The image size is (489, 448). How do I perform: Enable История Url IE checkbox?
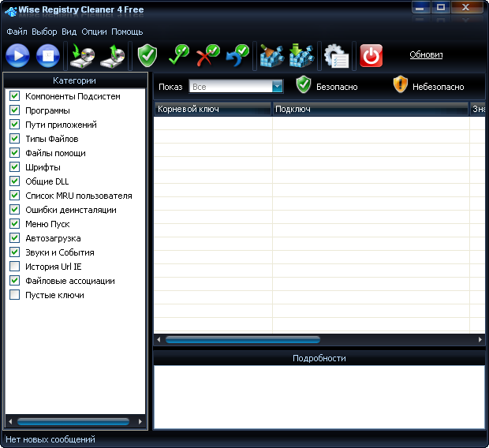click(x=15, y=266)
